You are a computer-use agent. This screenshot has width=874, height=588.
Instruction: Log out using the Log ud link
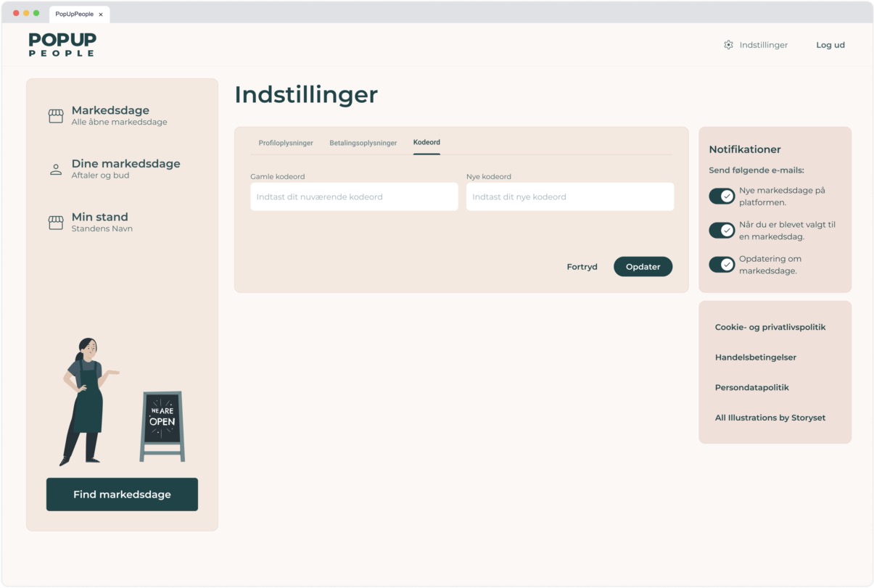coord(830,44)
